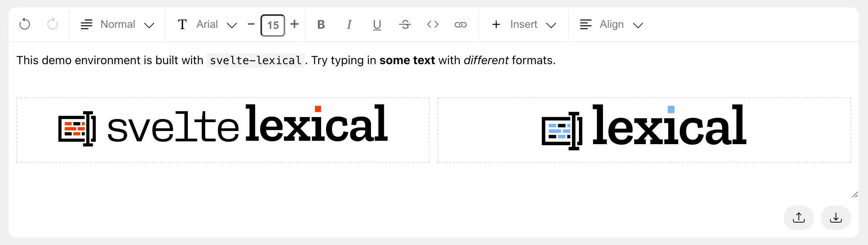This screenshot has width=868, height=245.
Task: Click the redo arrow icon
Action: (53, 24)
